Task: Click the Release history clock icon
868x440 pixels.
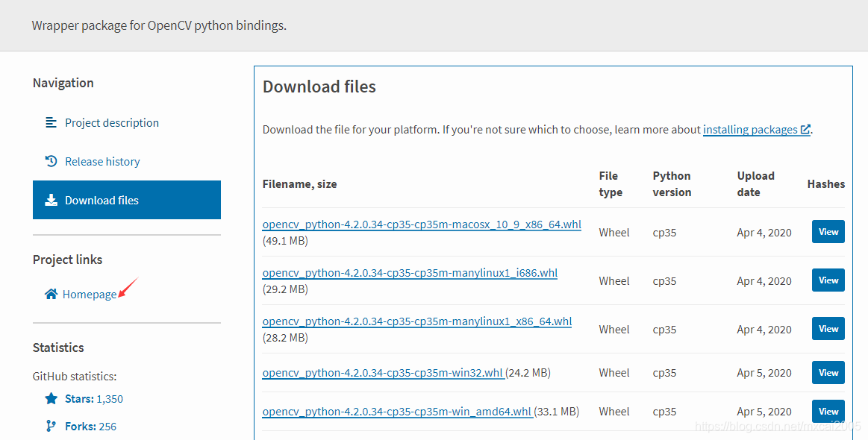Action: tap(51, 161)
